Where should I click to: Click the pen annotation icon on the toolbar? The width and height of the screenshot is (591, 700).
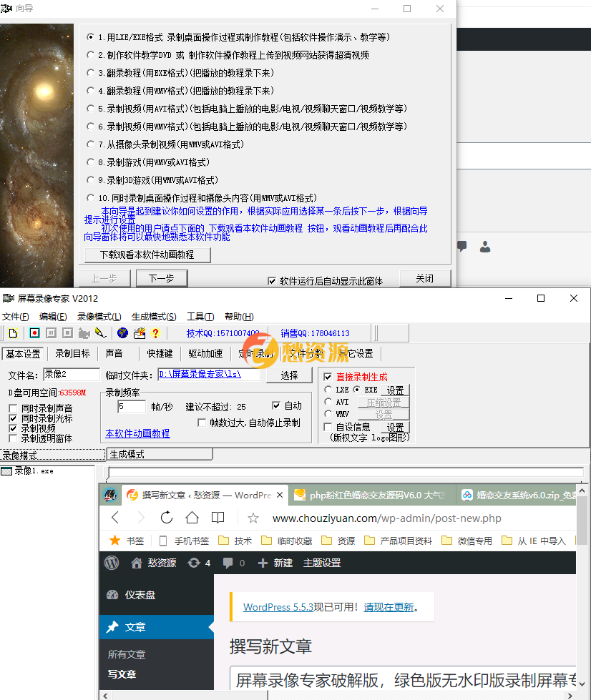point(102,333)
